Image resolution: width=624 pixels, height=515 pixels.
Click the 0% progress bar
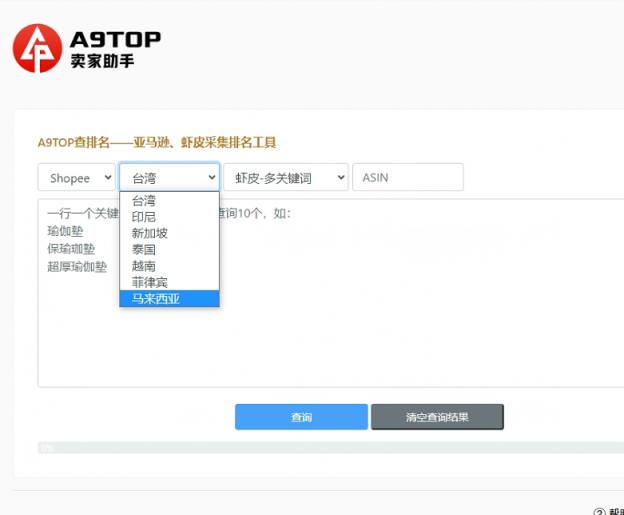tap(331, 448)
